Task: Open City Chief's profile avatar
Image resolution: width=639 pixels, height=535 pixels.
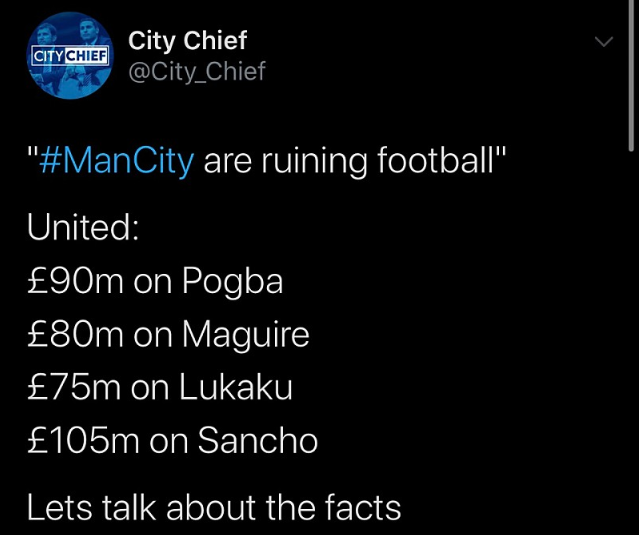Action: pos(70,55)
